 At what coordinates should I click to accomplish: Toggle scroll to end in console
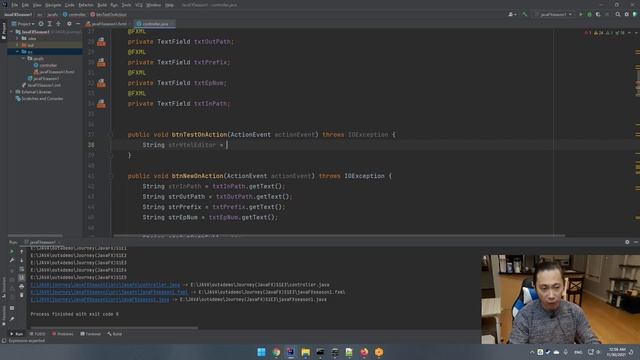click(22, 278)
